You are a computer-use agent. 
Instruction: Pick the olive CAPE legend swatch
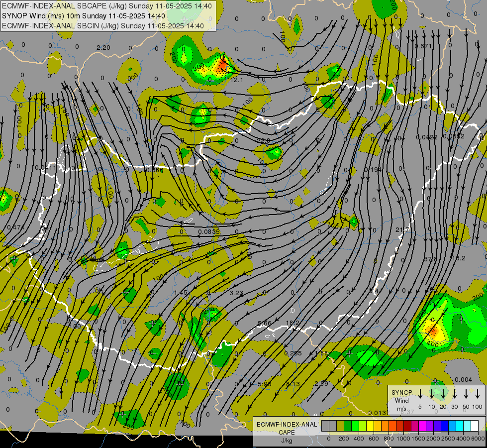coord(340,426)
